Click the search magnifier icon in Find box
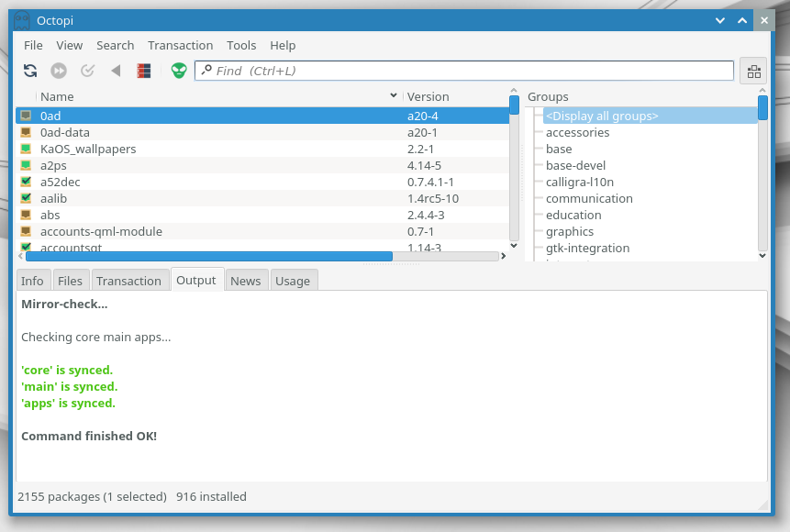 coord(206,71)
